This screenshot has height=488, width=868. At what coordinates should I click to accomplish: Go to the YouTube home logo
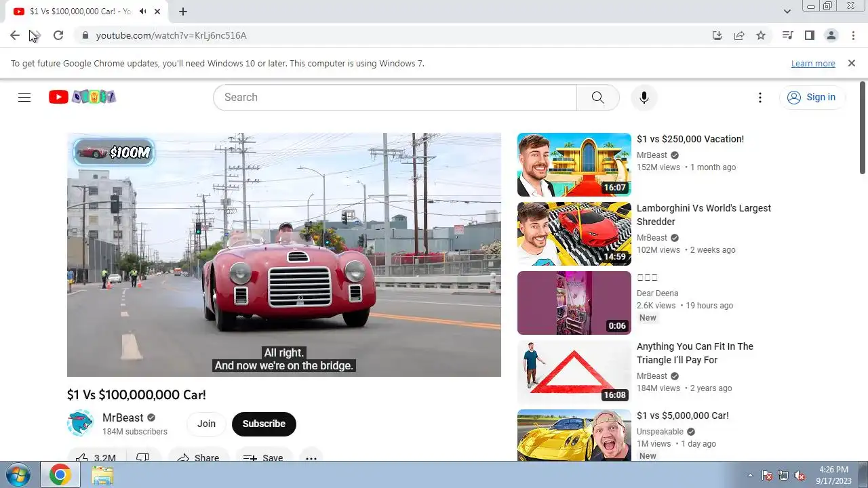click(82, 97)
